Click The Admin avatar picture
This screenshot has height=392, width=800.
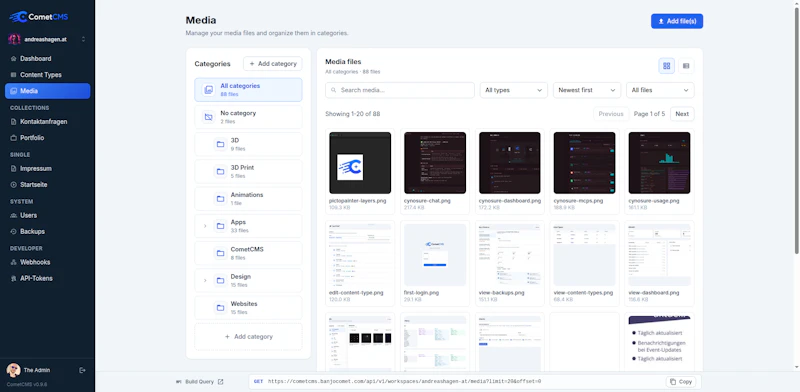(14, 370)
